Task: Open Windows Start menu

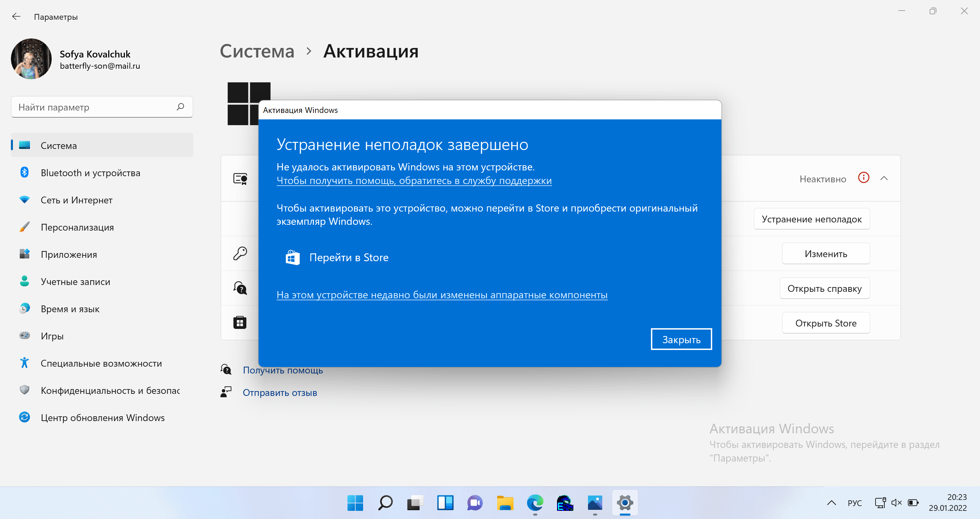Action: click(x=355, y=503)
